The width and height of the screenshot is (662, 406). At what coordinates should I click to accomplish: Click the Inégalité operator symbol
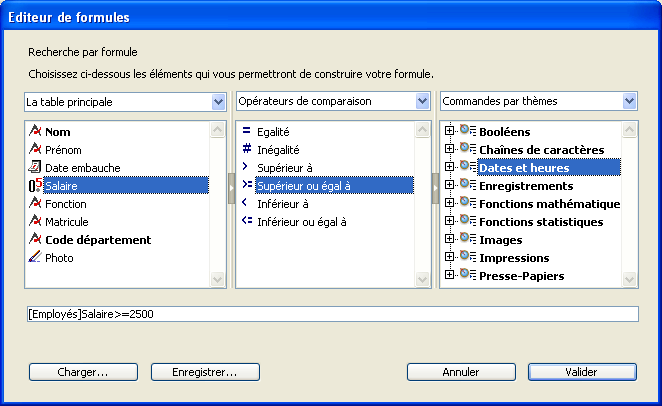(246, 150)
